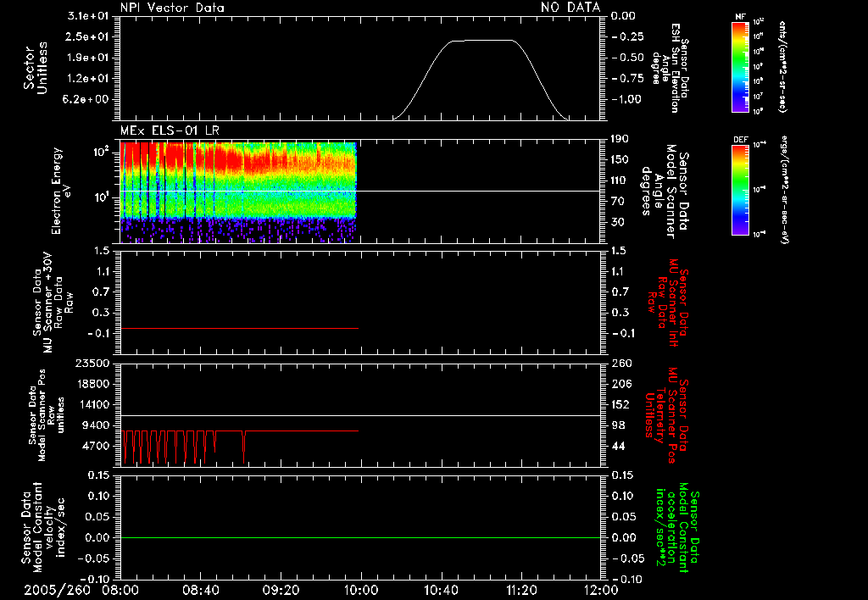Click the "12:00" end time label

click(x=601, y=590)
